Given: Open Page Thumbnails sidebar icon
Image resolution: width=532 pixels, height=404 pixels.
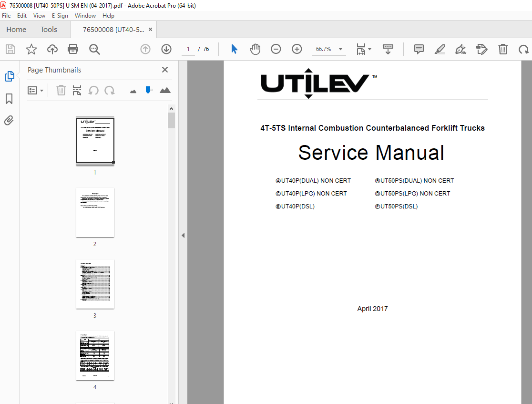Looking at the screenshot, I should (10, 76).
